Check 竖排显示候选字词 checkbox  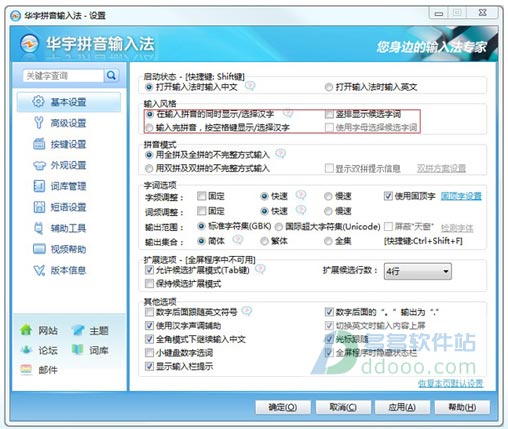tap(329, 114)
